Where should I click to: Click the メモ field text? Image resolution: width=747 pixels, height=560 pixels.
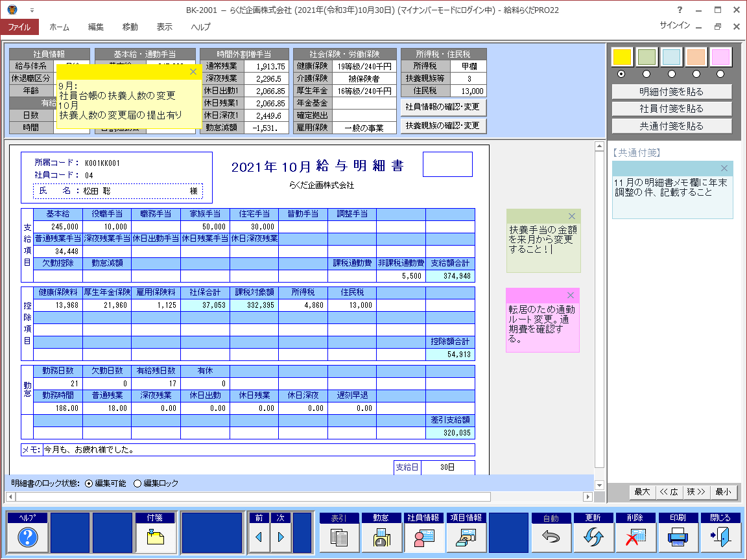(259, 450)
